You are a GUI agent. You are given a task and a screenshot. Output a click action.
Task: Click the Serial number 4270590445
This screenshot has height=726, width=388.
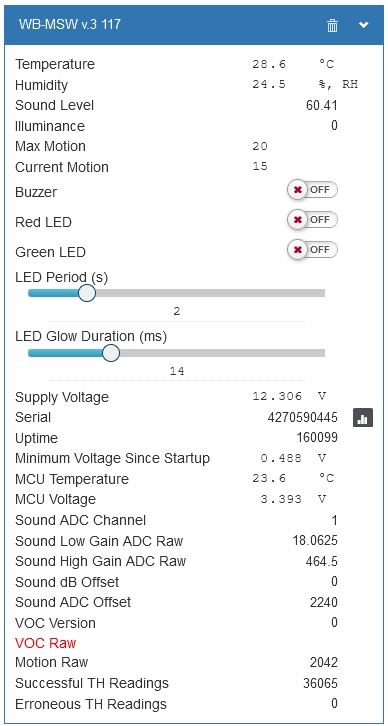(x=303, y=418)
